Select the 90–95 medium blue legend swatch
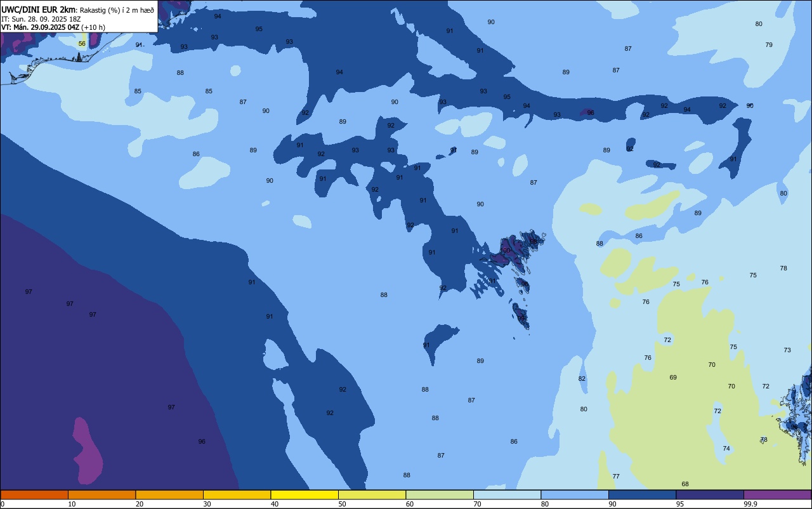Viewport: 812px width, 509px height. tap(642, 494)
